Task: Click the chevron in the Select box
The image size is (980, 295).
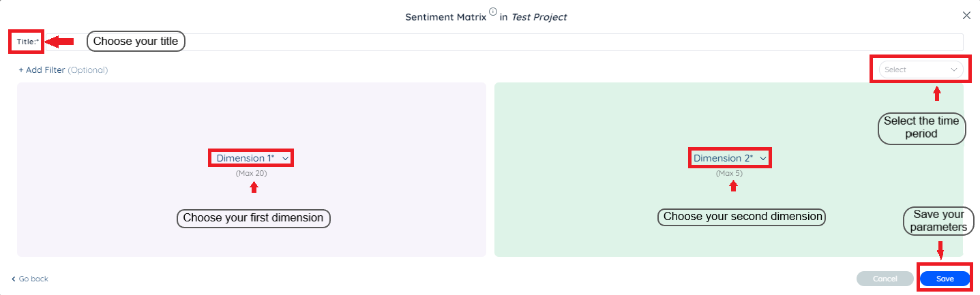Action: [x=953, y=69]
